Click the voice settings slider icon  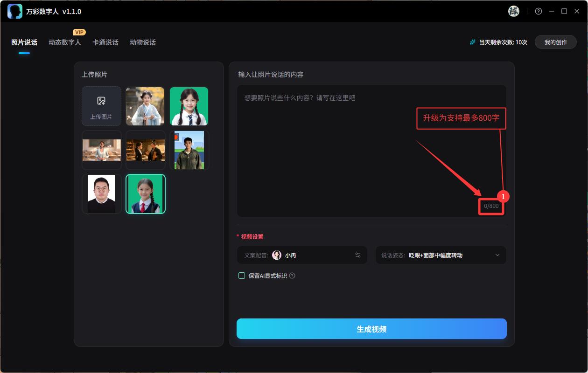(358, 255)
